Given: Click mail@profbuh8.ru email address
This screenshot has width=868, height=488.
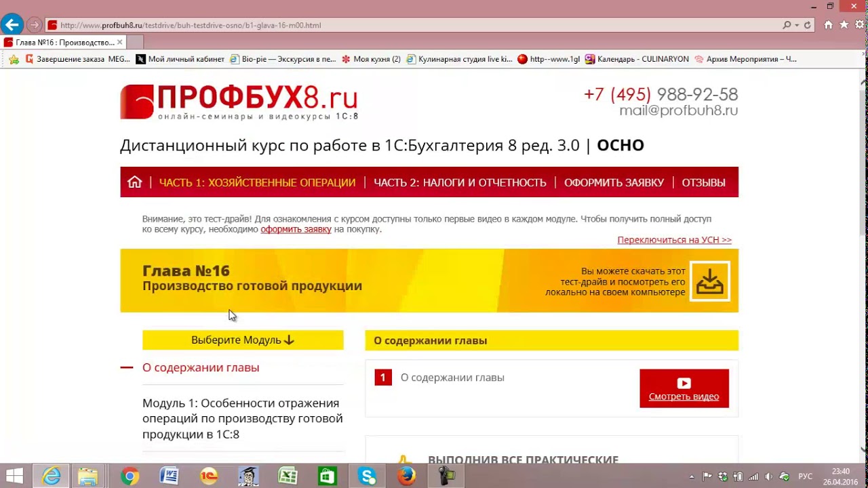Looking at the screenshot, I should tap(678, 110).
